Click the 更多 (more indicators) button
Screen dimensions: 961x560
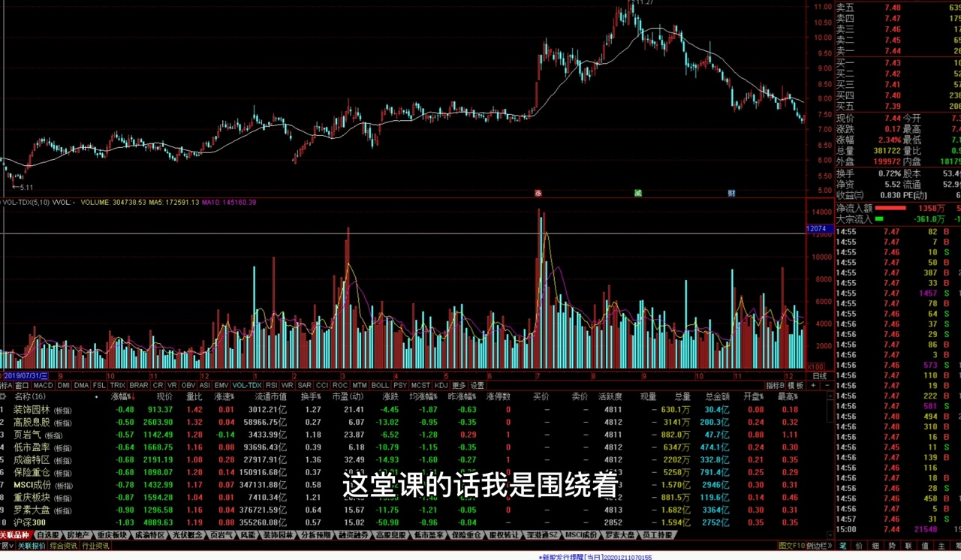pyautogui.click(x=459, y=385)
